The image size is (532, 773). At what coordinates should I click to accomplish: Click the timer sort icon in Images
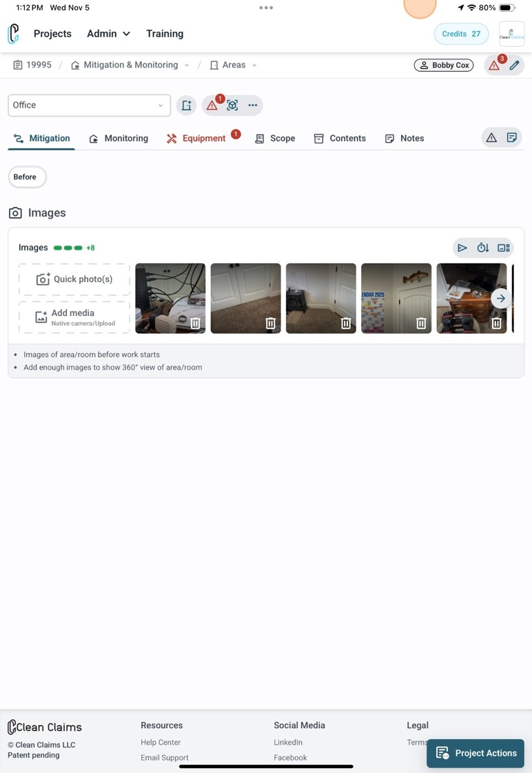(483, 248)
